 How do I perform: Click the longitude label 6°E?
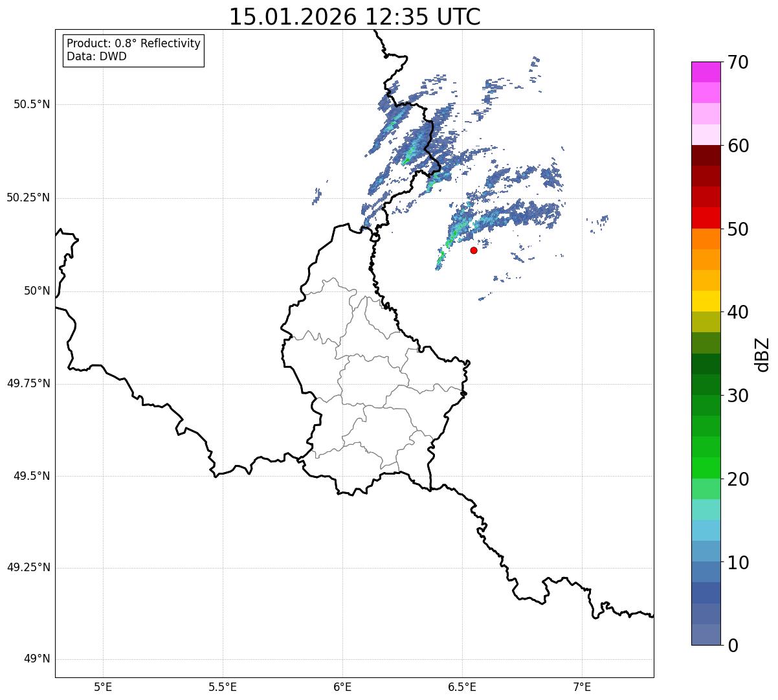click(342, 686)
